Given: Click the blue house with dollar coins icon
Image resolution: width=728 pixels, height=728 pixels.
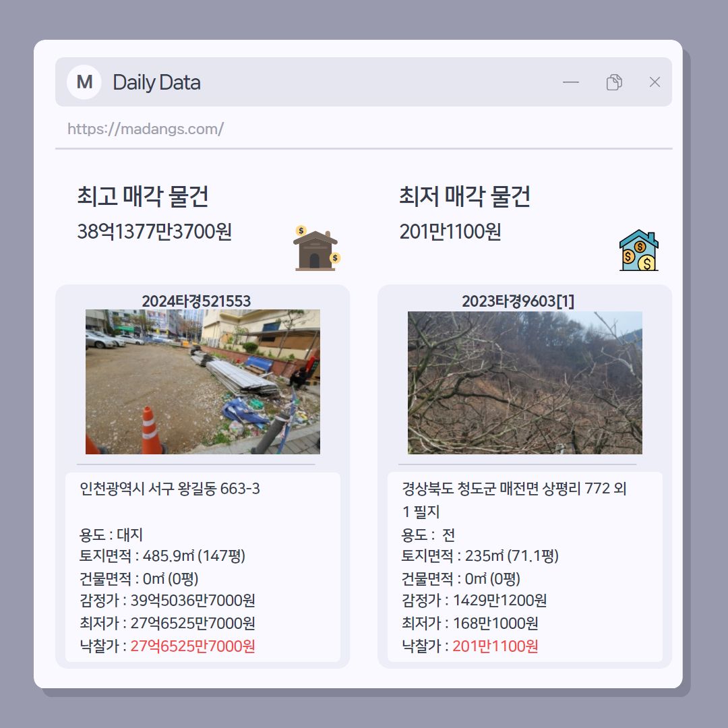Looking at the screenshot, I should click(x=639, y=250).
